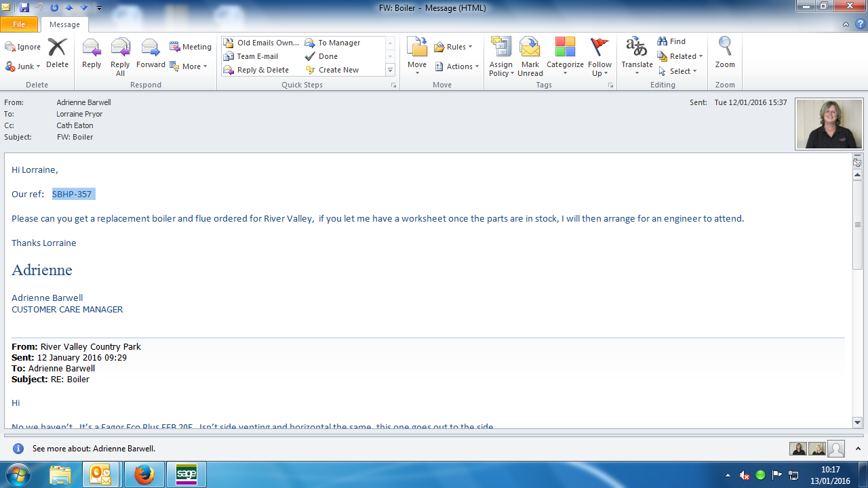This screenshot has height=488, width=868.
Task: Open the Rules dropdown
Action: (454, 47)
